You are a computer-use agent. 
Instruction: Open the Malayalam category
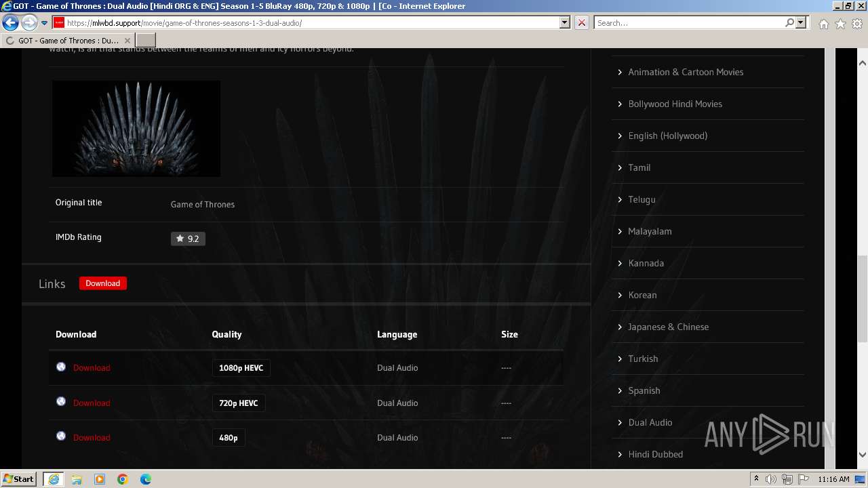pos(650,231)
